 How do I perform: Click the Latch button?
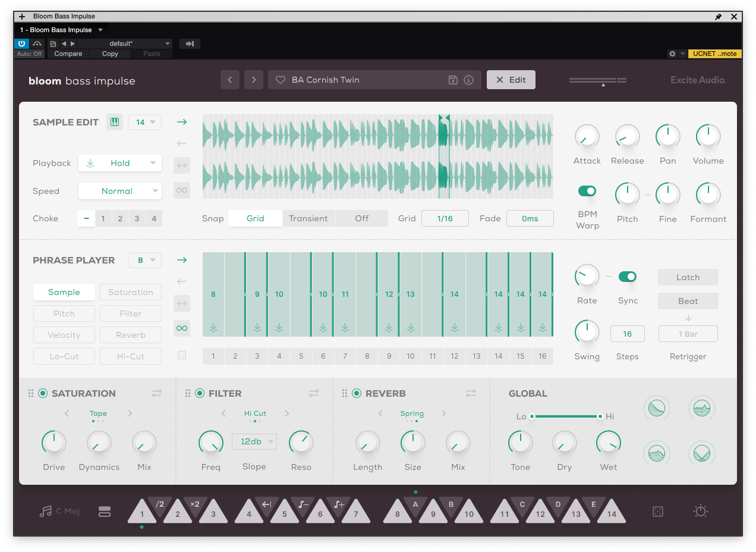click(x=688, y=277)
